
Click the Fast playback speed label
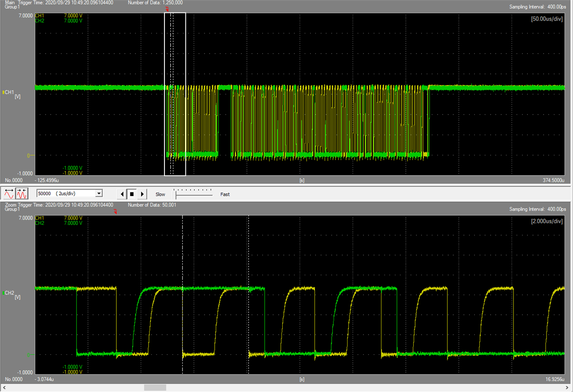point(225,195)
